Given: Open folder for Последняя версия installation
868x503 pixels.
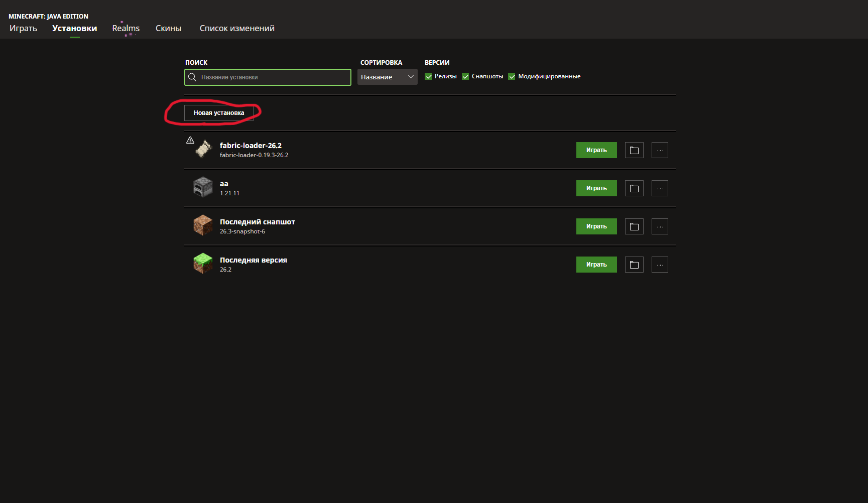Looking at the screenshot, I should click(634, 265).
